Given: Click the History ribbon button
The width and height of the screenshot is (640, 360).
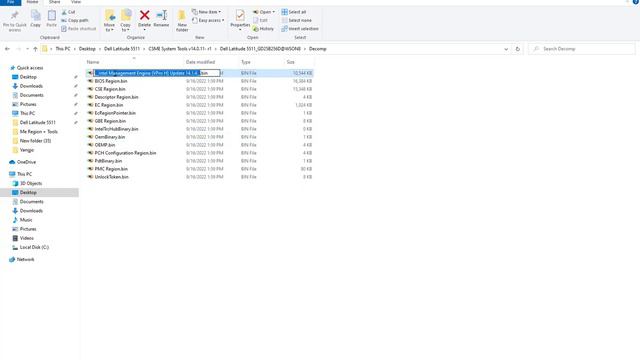Looking at the screenshot, I should [263, 29].
